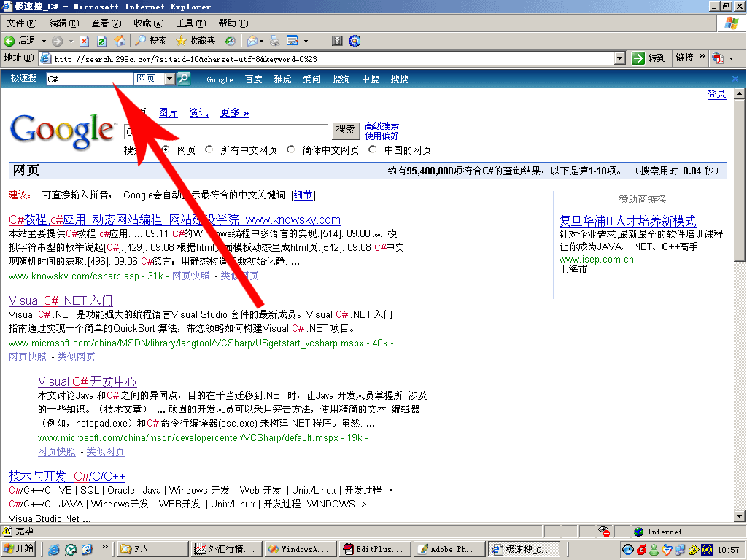The image size is (747, 560).
Task: Switch to the 爱问 engine tab
Action: click(311, 79)
